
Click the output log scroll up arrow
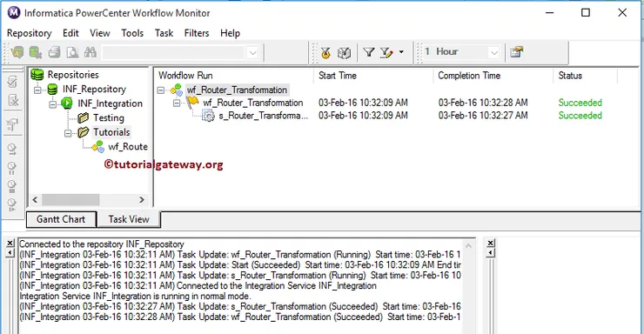468,246
